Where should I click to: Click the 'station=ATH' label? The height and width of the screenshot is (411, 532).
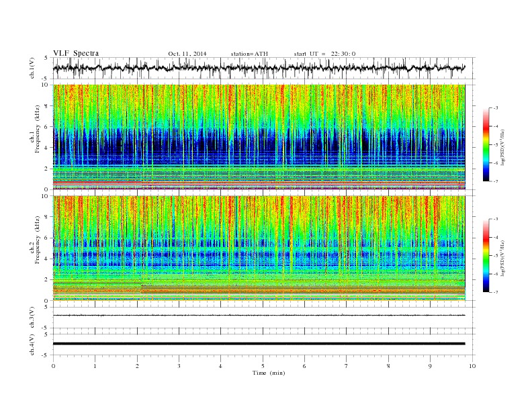[249, 54]
